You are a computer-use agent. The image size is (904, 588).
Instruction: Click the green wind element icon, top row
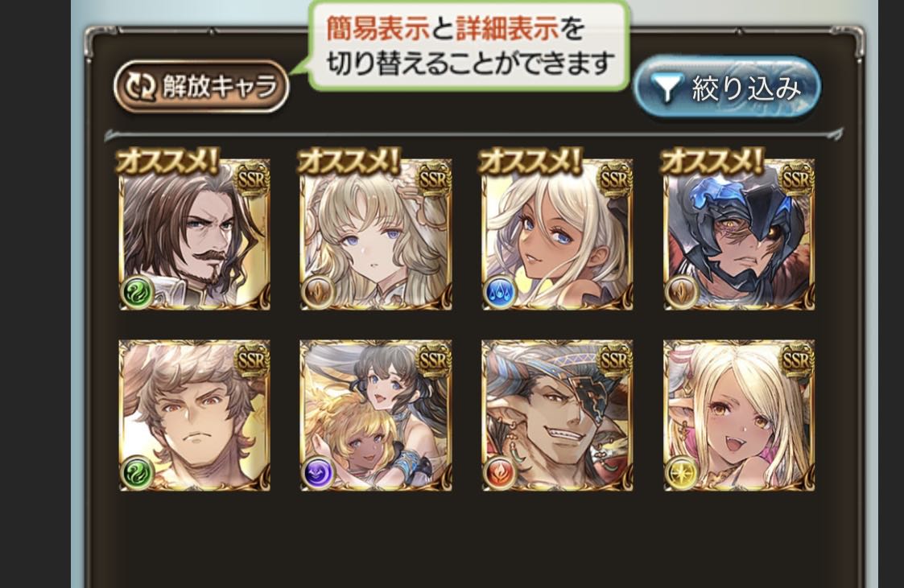(x=137, y=293)
